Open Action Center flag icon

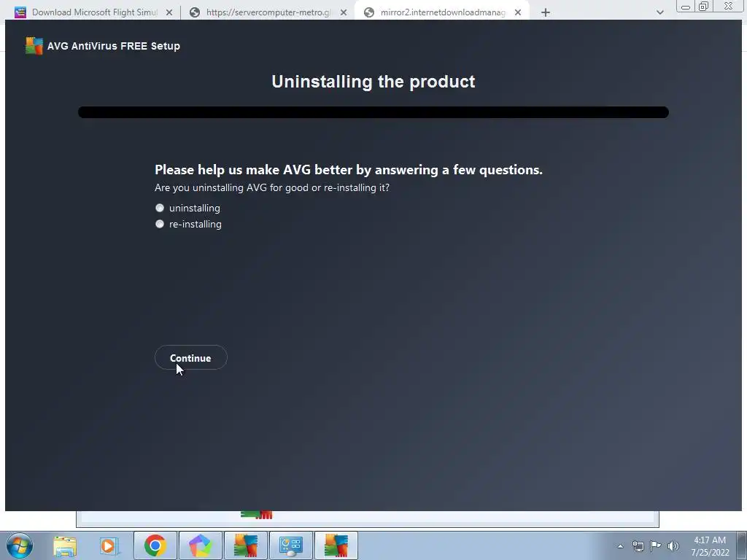[x=656, y=546]
